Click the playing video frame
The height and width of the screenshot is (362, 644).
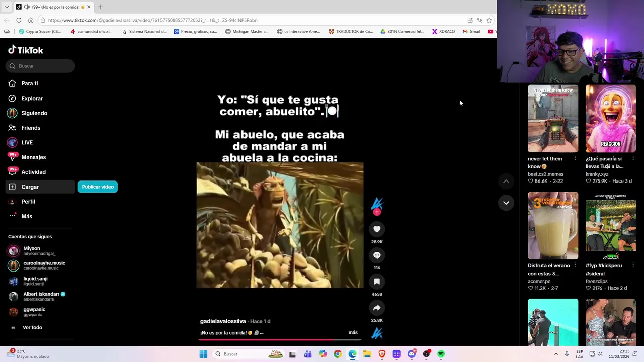pos(280,225)
